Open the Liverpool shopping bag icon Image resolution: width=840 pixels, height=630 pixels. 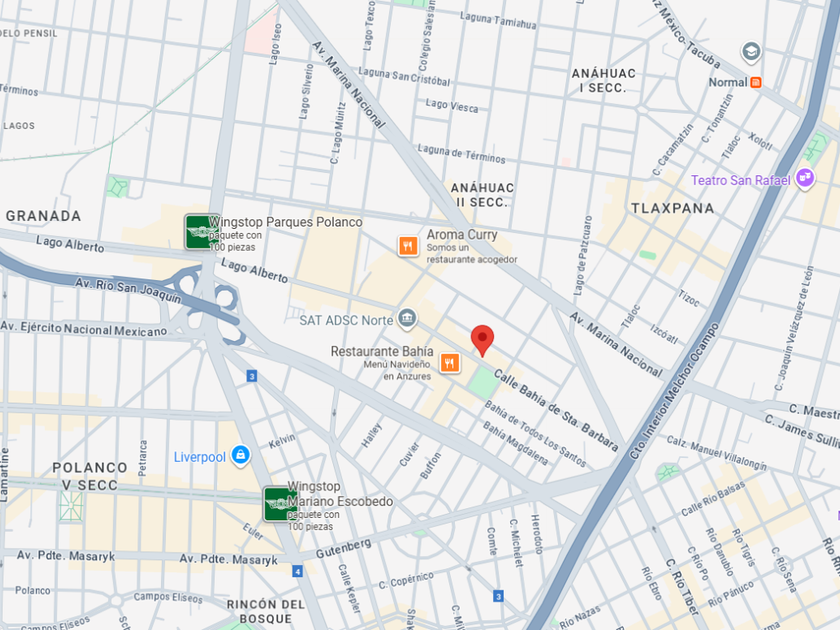point(241,456)
